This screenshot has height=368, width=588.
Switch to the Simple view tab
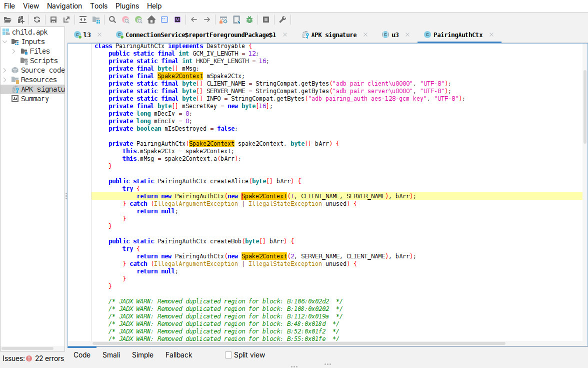click(x=142, y=355)
